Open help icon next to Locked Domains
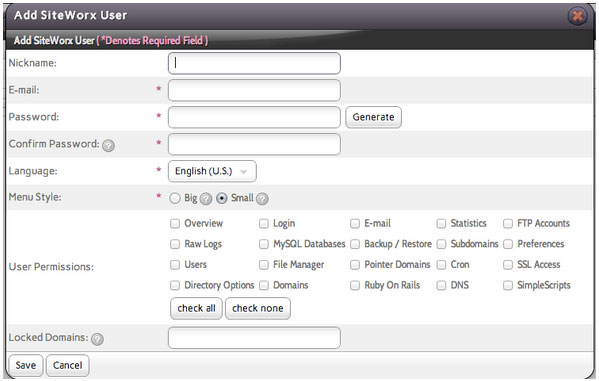599x381 pixels. click(x=97, y=339)
